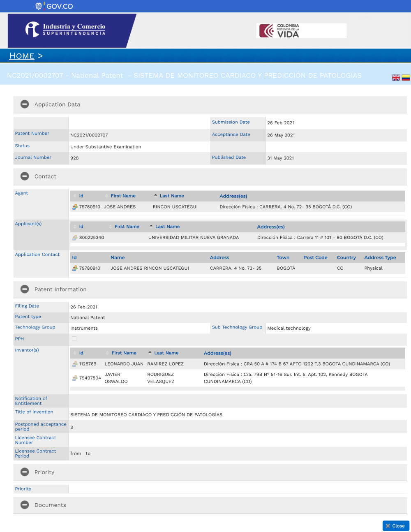Collapse the Application Data section

tap(25, 104)
